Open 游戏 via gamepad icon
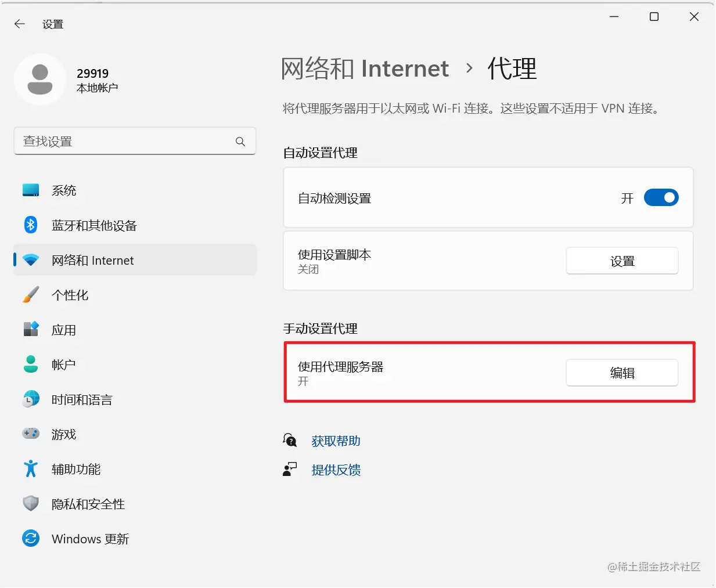716x588 pixels. (30, 434)
